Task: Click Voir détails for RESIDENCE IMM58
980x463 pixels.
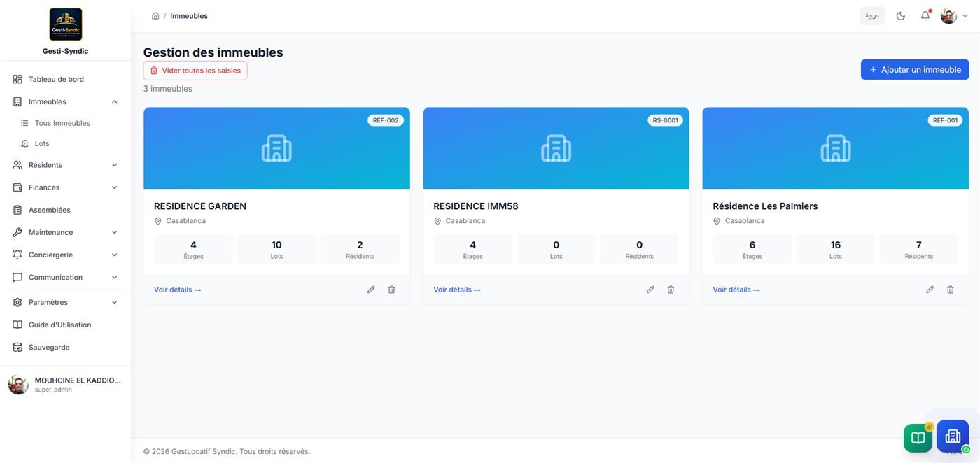Action: pyautogui.click(x=457, y=290)
